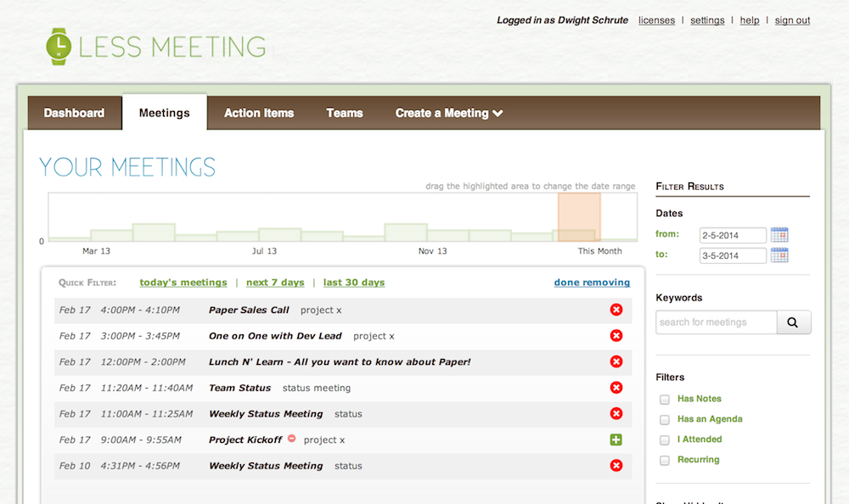Click the Nov 13 bar in the chart
849x504 pixels.
[x=406, y=232]
